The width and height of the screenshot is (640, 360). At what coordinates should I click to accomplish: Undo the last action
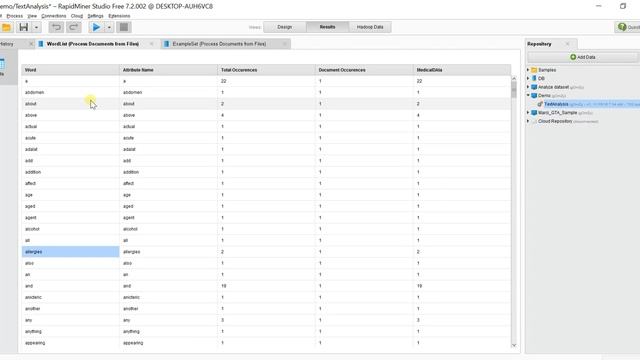[56, 27]
